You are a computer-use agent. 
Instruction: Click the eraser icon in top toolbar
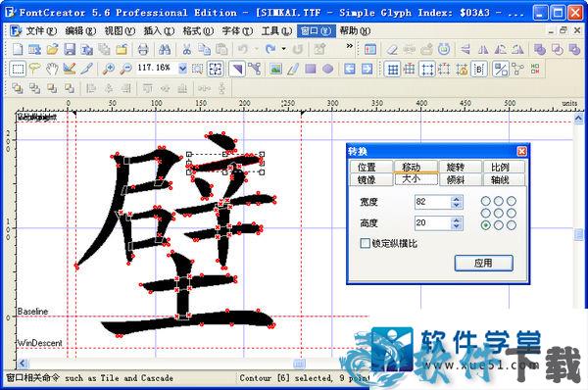392,49
